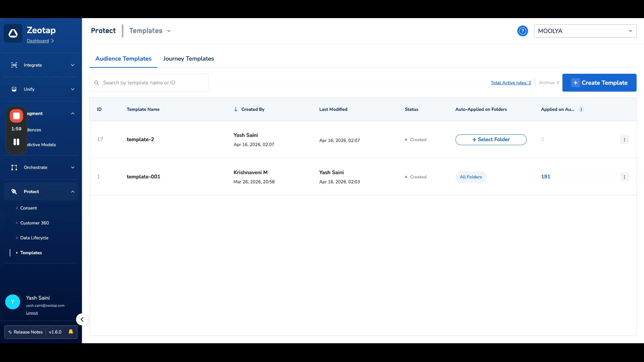Open three-dot menu for template-001 row

point(624,177)
